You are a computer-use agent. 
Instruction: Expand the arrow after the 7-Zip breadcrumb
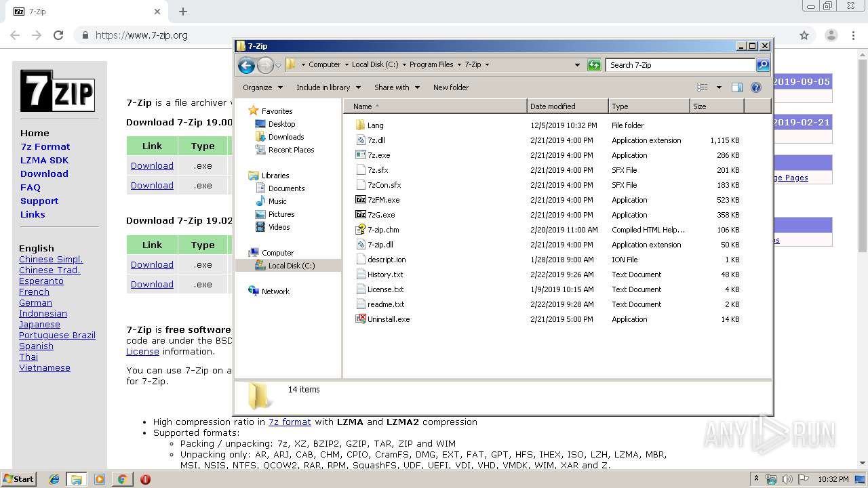click(x=487, y=65)
